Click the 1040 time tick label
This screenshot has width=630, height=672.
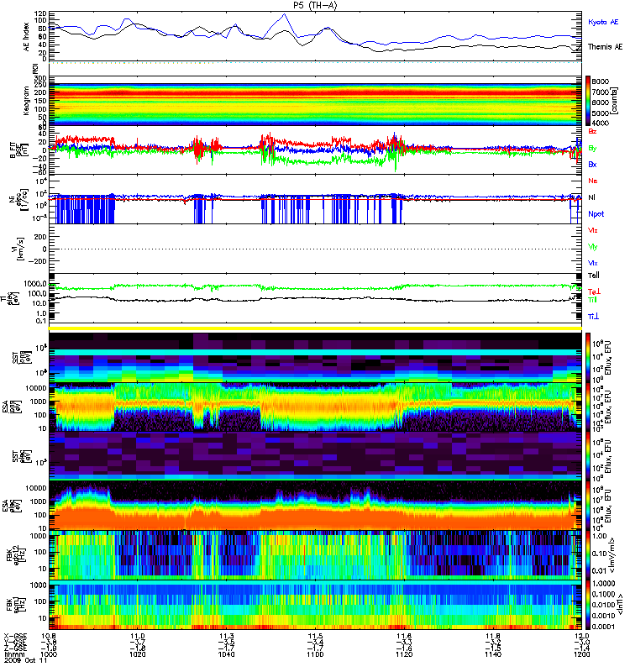(x=226, y=654)
